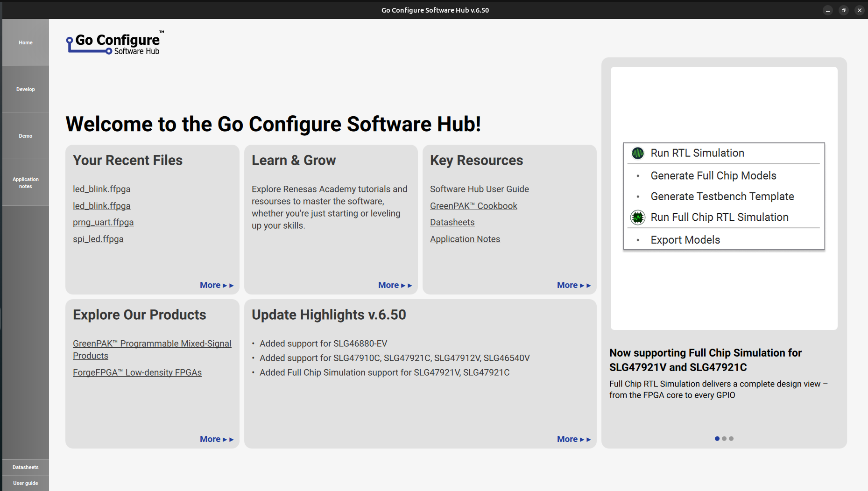Viewport: 868px width, 491px height.
Task: Show More under Explore Our Products
Action: tap(216, 439)
